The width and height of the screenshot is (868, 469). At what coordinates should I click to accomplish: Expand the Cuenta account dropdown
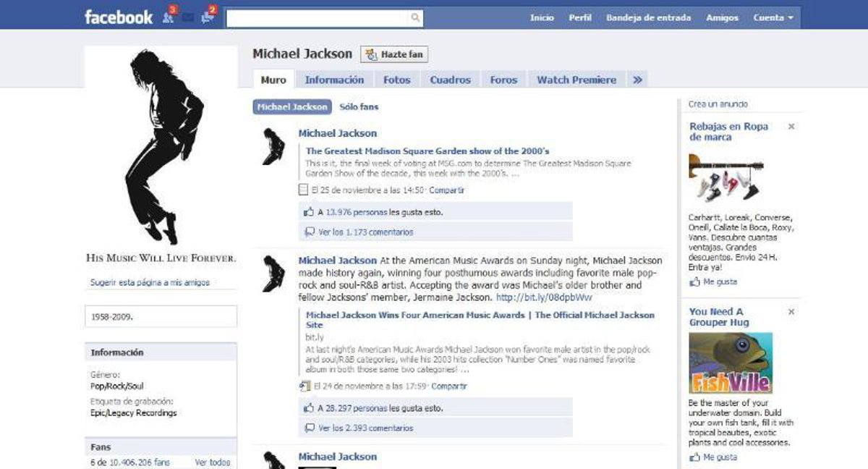(x=773, y=18)
